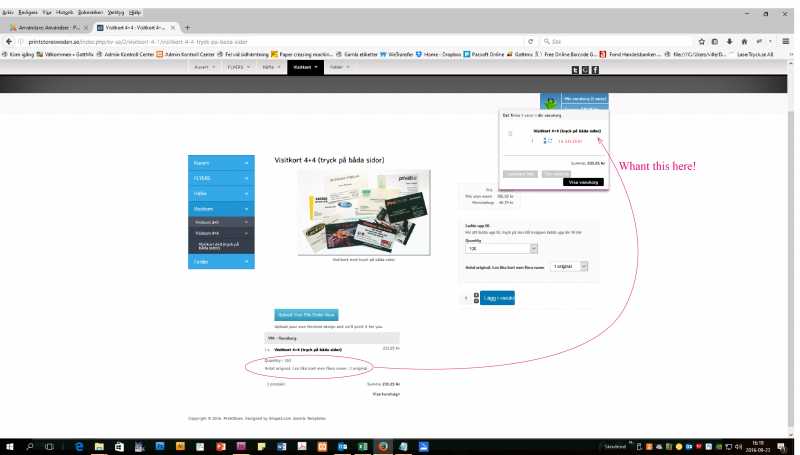Open the Firefox hamburger menu

[x=786, y=41]
